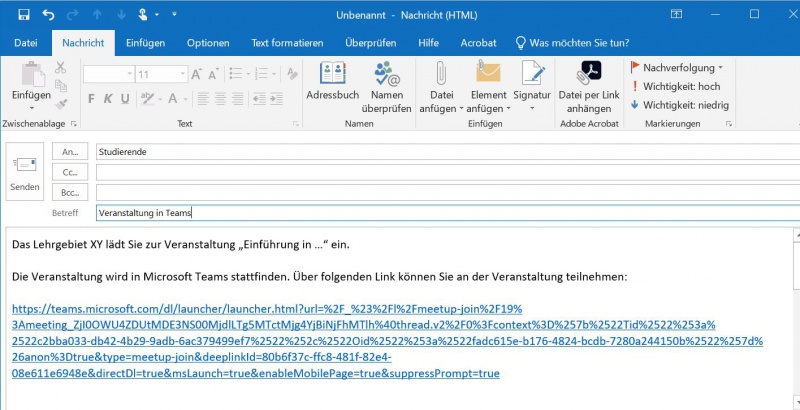Open ribbon display options icon
Screen dimensions: 800x410
(677, 14)
